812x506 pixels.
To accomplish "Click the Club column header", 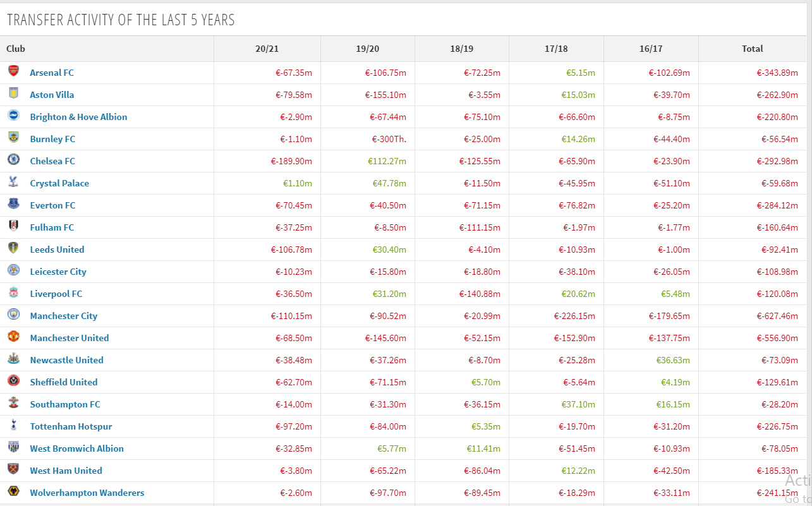I will coord(16,49).
